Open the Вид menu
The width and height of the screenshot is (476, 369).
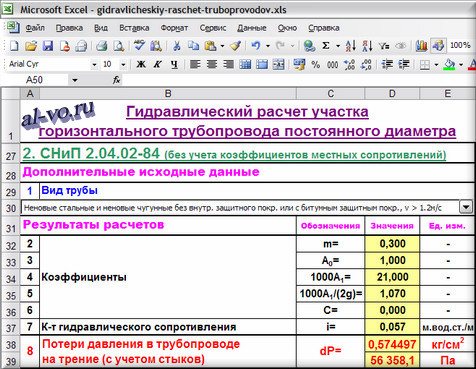(x=101, y=28)
